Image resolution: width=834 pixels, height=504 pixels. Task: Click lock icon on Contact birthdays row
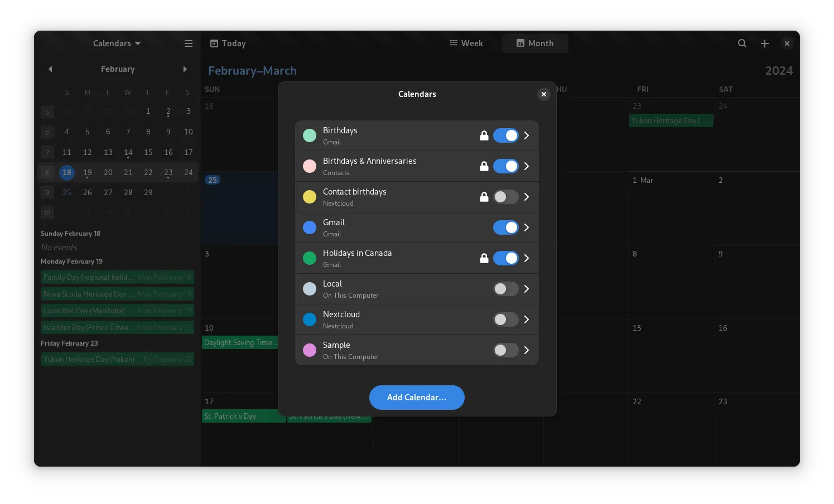point(484,197)
